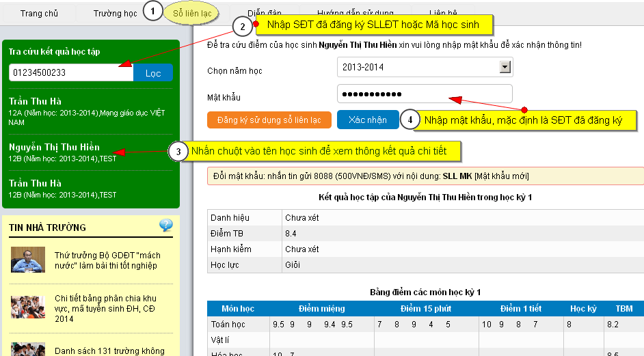Click the step 1 number circle marker
The width and height of the screenshot is (644, 356).
point(154,11)
